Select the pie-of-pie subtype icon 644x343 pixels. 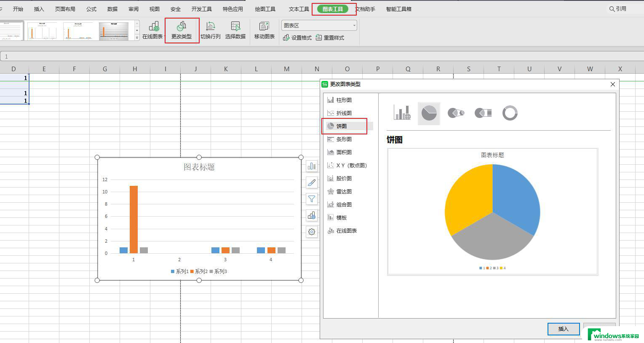point(456,113)
